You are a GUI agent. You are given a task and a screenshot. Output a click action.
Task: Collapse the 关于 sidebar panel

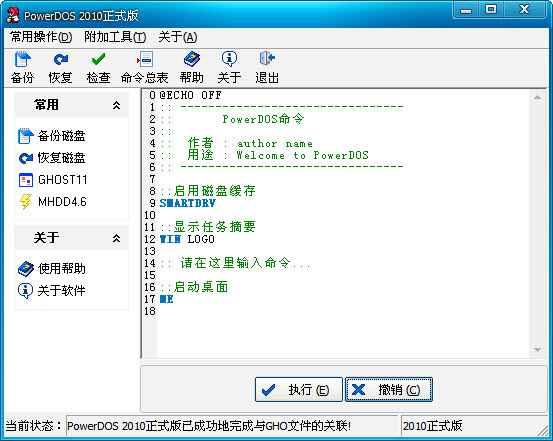coord(116,238)
